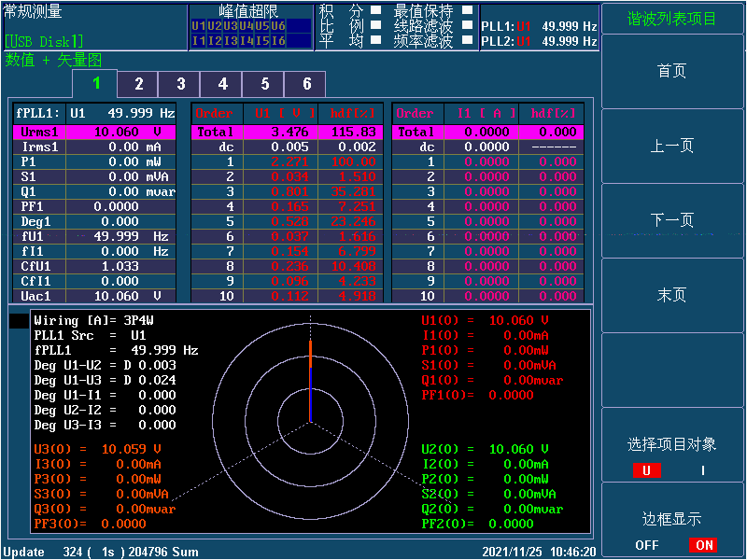
Task: Check the 最值保持 max hold box
Action: coord(467,11)
